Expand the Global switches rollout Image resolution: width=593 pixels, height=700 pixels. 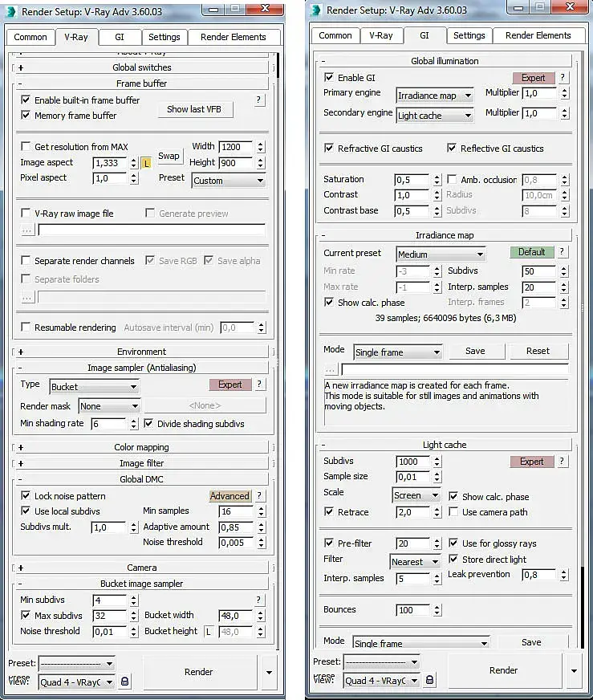(x=142, y=67)
